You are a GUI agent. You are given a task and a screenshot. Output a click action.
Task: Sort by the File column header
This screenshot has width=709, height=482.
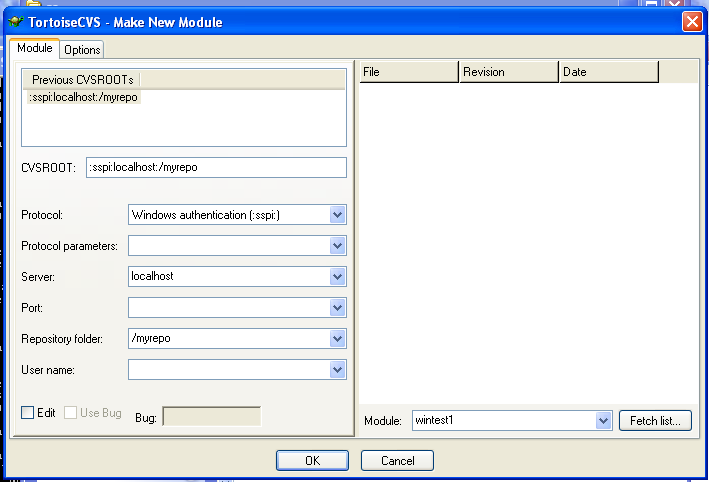409,72
